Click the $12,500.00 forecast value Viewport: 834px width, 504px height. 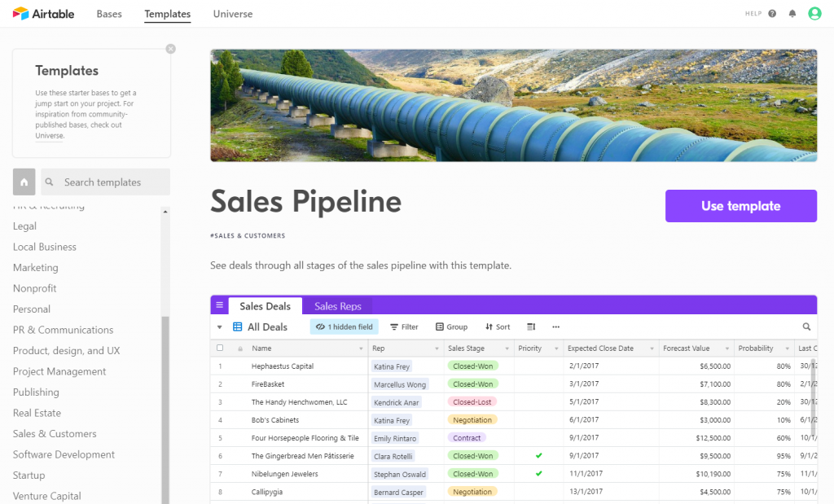(x=713, y=438)
